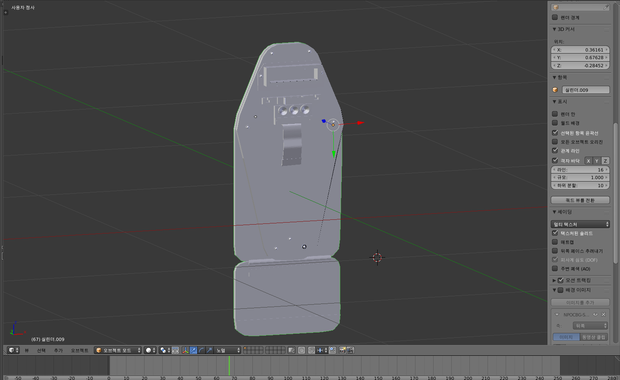The width and height of the screenshot is (620, 380).
Task: Open the Object Mode dropdown
Action: (x=118, y=350)
